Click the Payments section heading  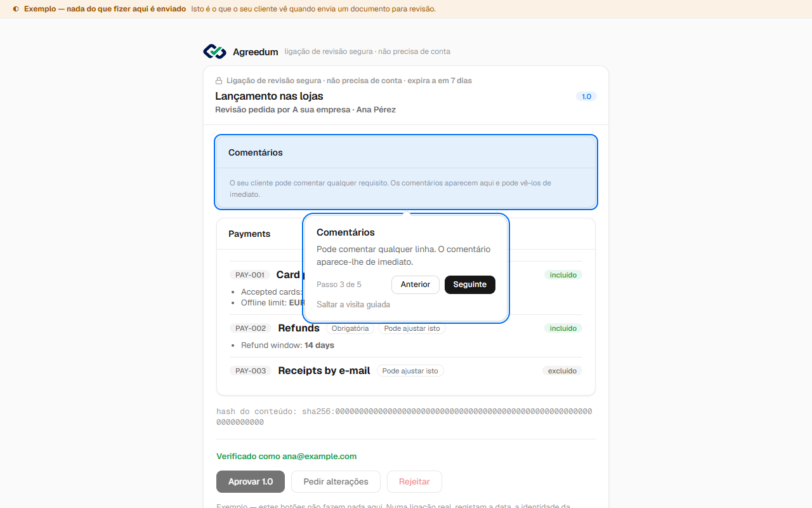tap(249, 234)
